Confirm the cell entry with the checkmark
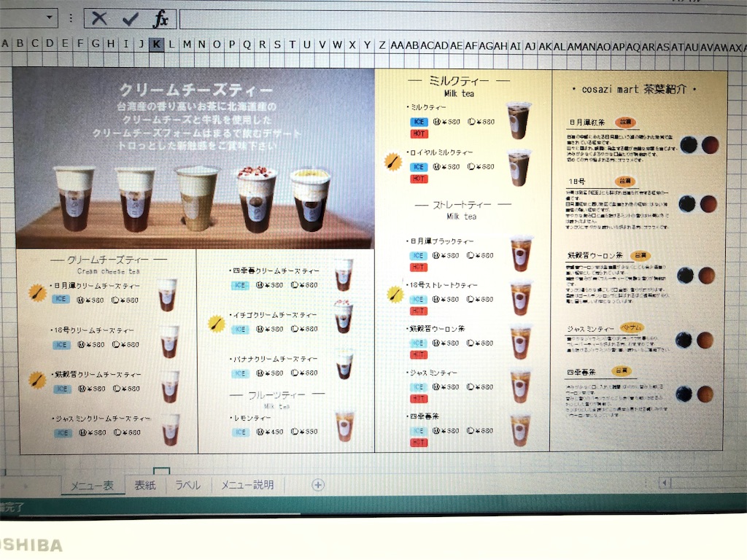747x560 pixels. click(130, 19)
